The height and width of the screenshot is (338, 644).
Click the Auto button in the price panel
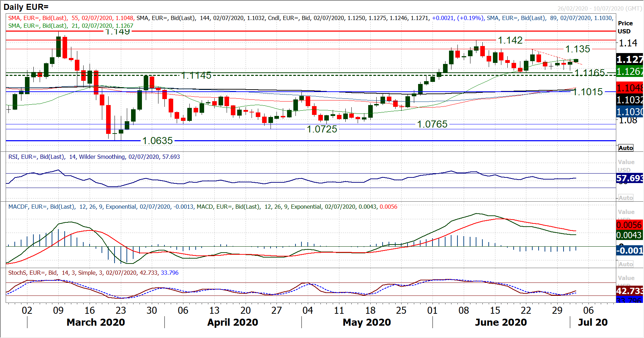pyautogui.click(x=626, y=148)
